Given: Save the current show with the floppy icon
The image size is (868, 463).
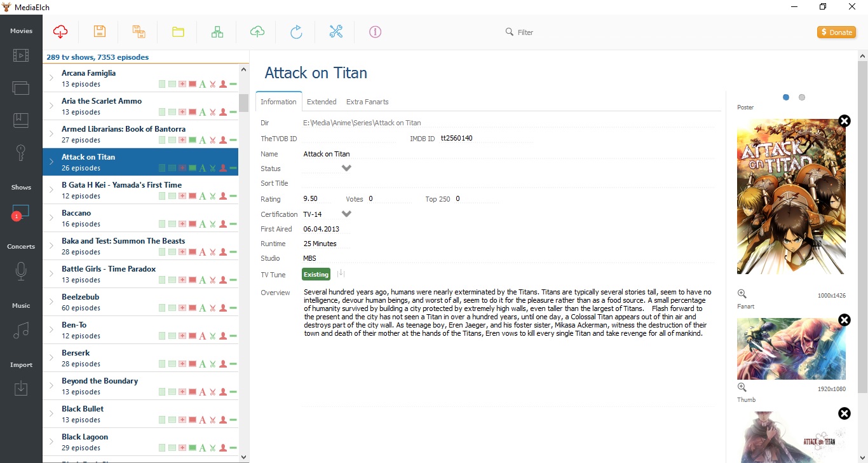Looking at the screenshot, I should tap(100, 32).
